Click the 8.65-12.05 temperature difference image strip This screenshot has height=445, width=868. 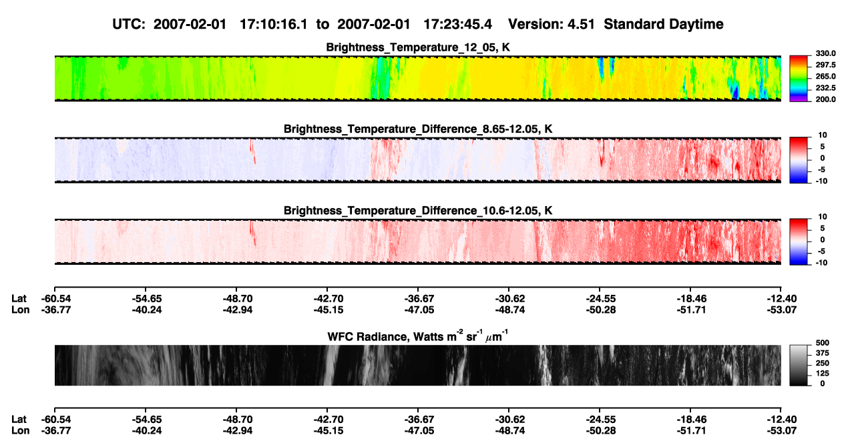tap(418, 160)
